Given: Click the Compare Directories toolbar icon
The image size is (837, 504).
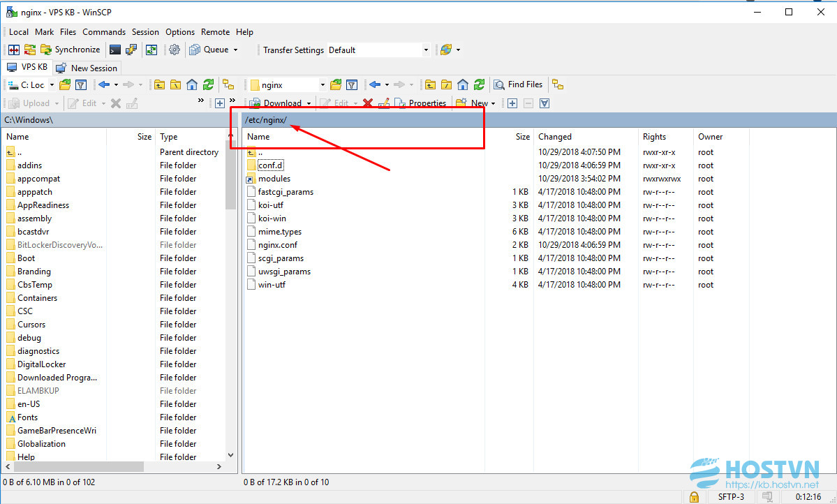Looking at the screenshot, I should [x=14, y=50].
